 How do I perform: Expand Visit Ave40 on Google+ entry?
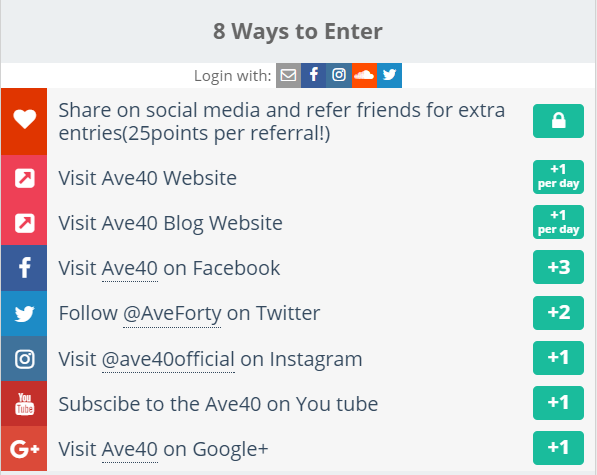pyautogui.click(x=163, y=449)
